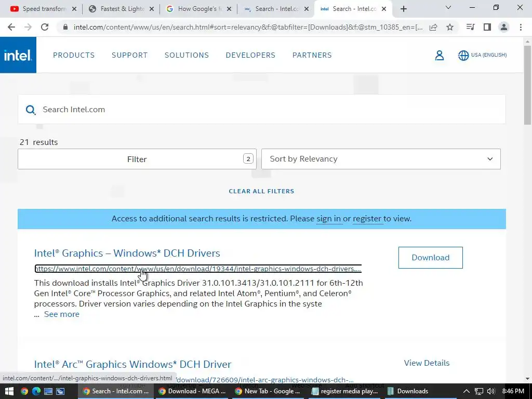
Task: Open the Filter button
Action: (137, 159)
